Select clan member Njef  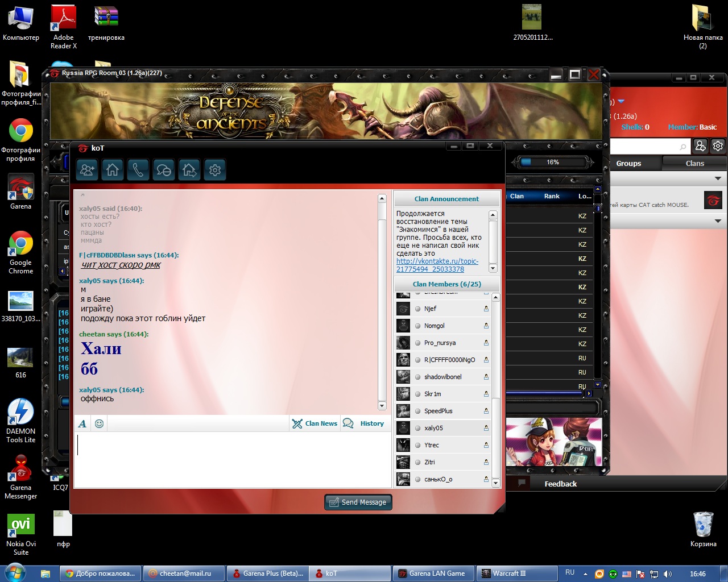[x=443, y=309]
